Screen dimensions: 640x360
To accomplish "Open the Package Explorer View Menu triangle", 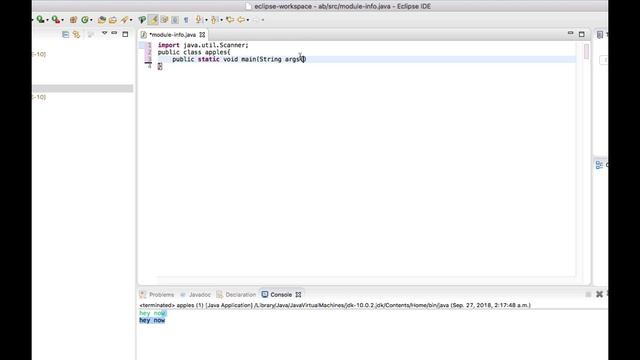I will click(x=104, y=33).
